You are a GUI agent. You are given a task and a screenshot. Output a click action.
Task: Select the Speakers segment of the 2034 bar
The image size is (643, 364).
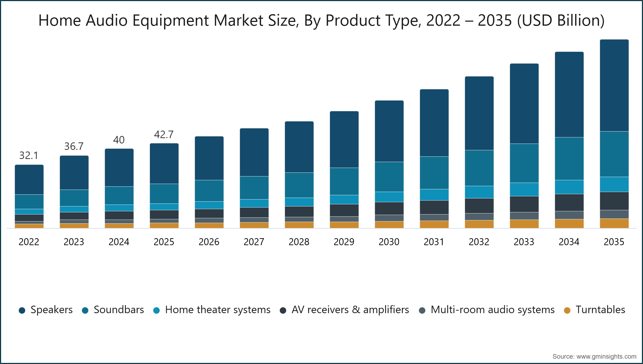[x=569, y=94]
